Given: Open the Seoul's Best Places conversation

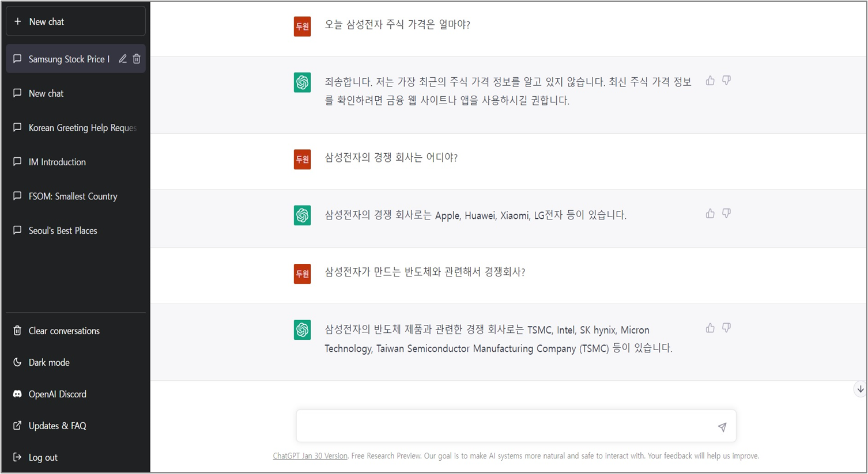Looking at the screenshot, I should coord(63,230).
